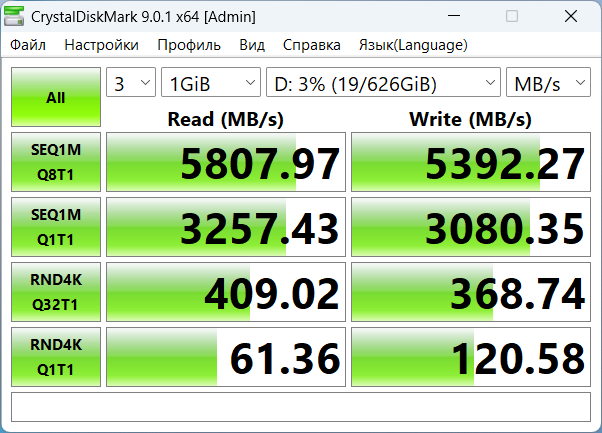
Task: Open the Вид menu
Action: pyautogui.click(x=252, y=45)
